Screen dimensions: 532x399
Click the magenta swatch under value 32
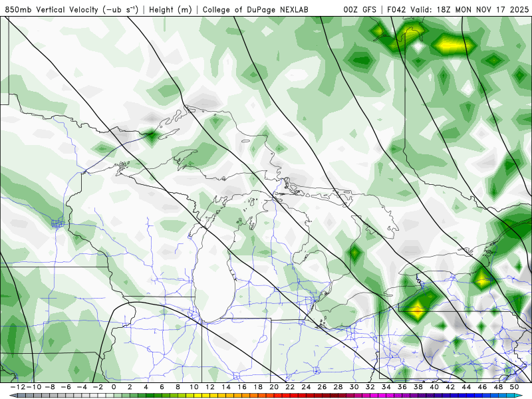(374, 395)
